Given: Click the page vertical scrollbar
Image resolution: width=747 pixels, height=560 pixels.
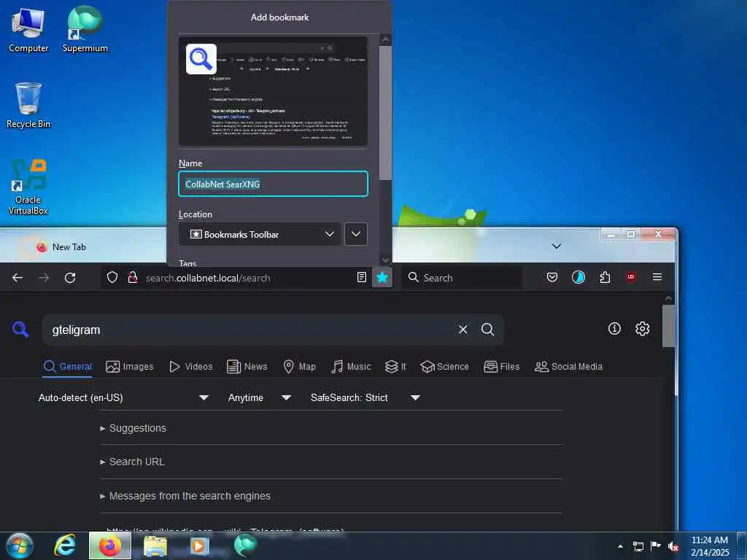Looking at the screenshot, I should [x=668, y=326].
